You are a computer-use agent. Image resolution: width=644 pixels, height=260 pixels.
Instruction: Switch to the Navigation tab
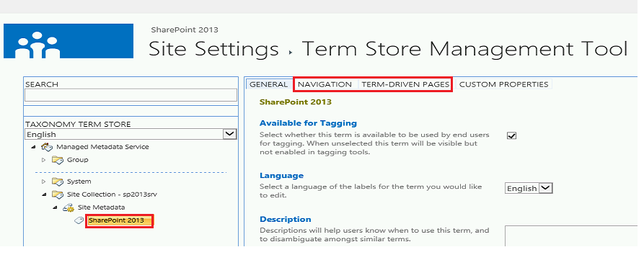coord(325,84)
